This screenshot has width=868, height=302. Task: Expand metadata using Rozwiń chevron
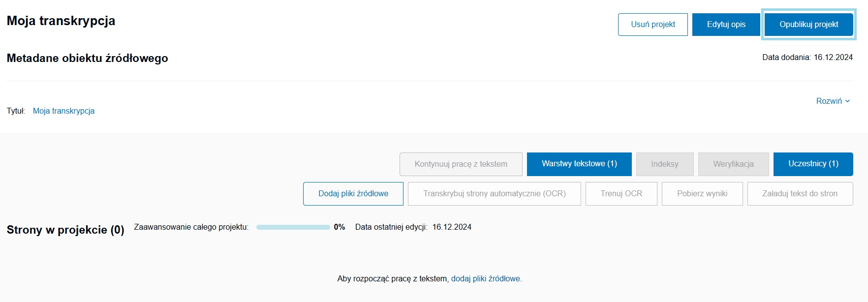point(847,101)
